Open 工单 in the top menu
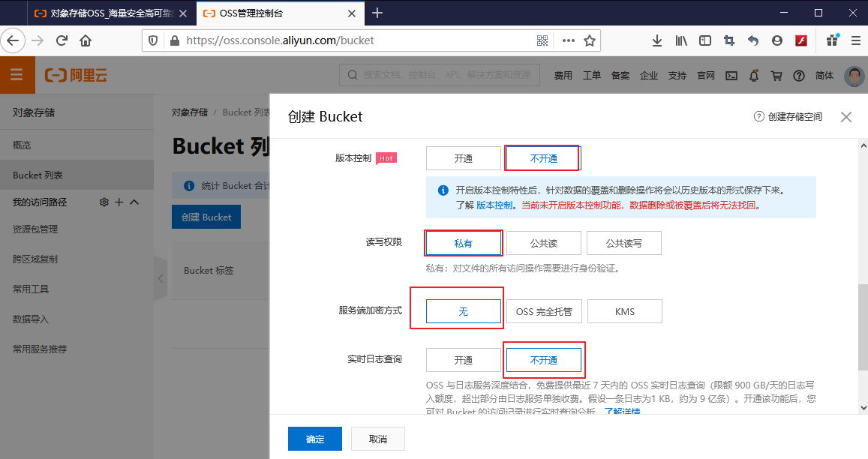 [x=592, y=76]
